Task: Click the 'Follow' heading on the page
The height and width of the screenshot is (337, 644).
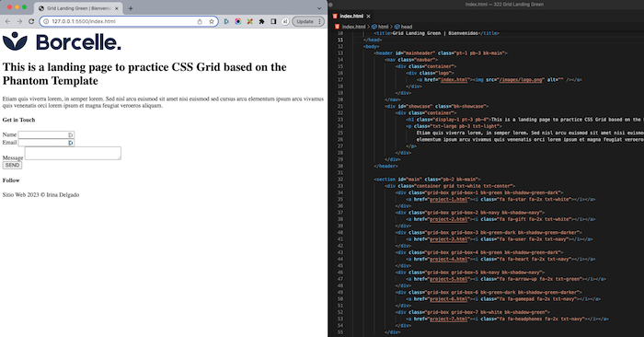Action: 11,180
